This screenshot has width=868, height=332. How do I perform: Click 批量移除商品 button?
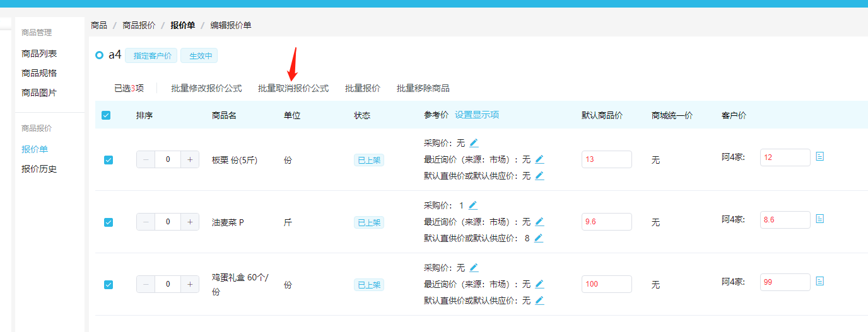pos(423,88)
